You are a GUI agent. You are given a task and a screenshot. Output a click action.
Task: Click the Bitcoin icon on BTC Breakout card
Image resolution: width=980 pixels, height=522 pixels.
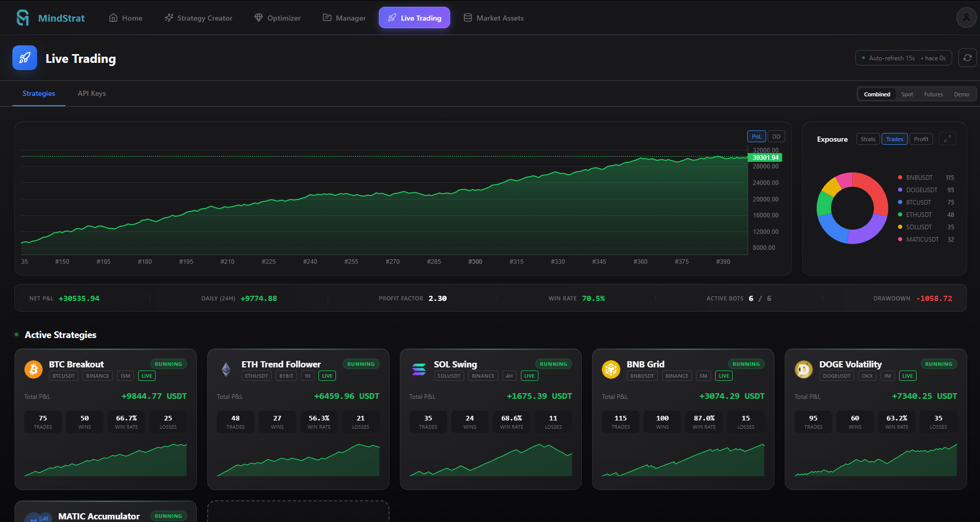[x=33, y=369]
